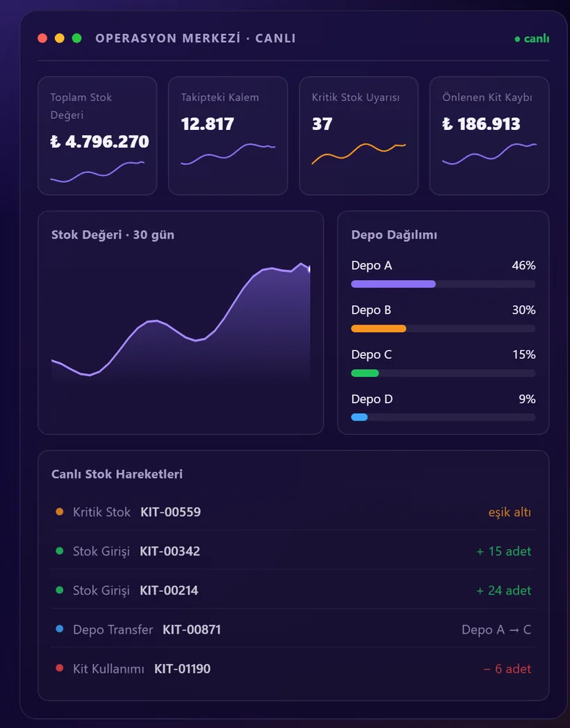Select the red dot beside Kit Kullanımı KIT-01190

(x=59, y=668)
